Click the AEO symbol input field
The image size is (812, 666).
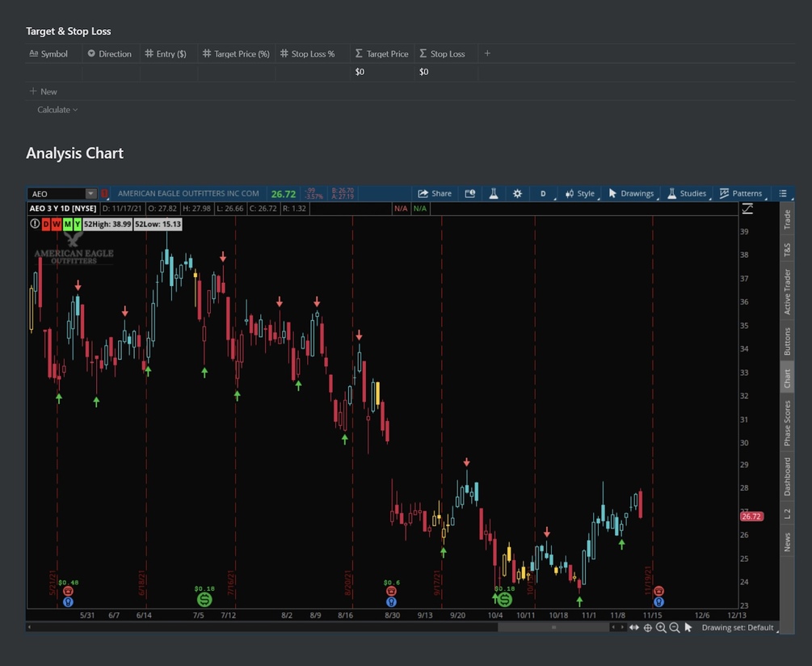[x=57, y=194]
